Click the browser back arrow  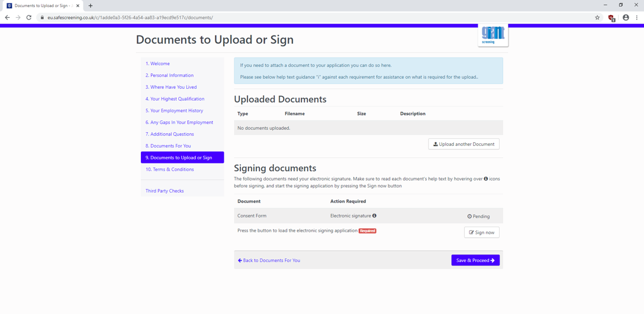coord(7,18)
